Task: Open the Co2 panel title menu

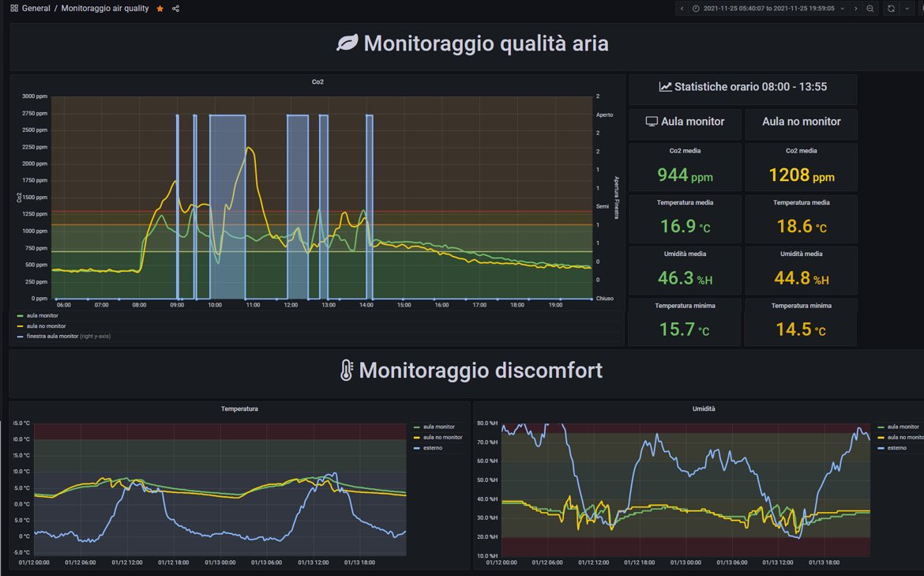Action: (317, 82)
